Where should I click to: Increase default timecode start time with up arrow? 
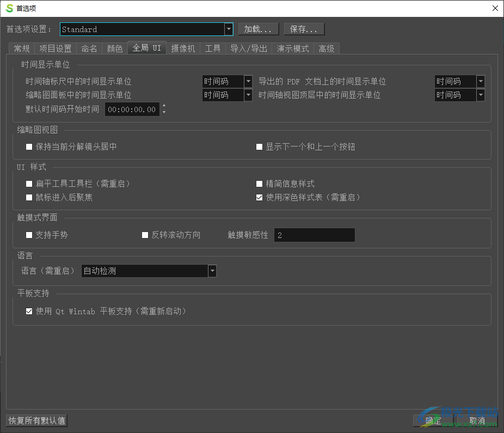click(164, 106)
